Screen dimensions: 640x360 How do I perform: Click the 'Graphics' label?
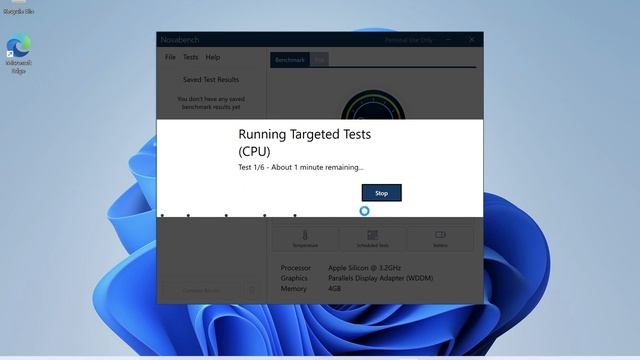pos(294,278)
